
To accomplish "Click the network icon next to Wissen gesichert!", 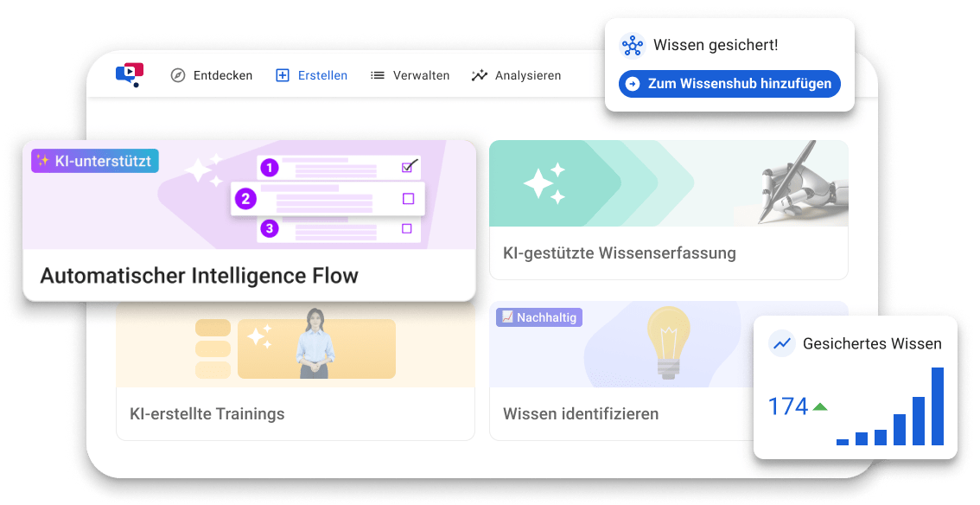I will (x=633, y=46).
